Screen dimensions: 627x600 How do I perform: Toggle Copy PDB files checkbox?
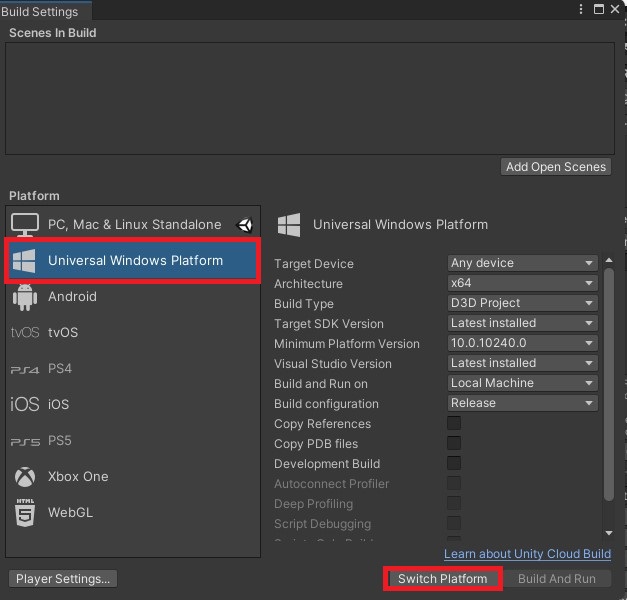pyautogui.click(x=454, y=443)
